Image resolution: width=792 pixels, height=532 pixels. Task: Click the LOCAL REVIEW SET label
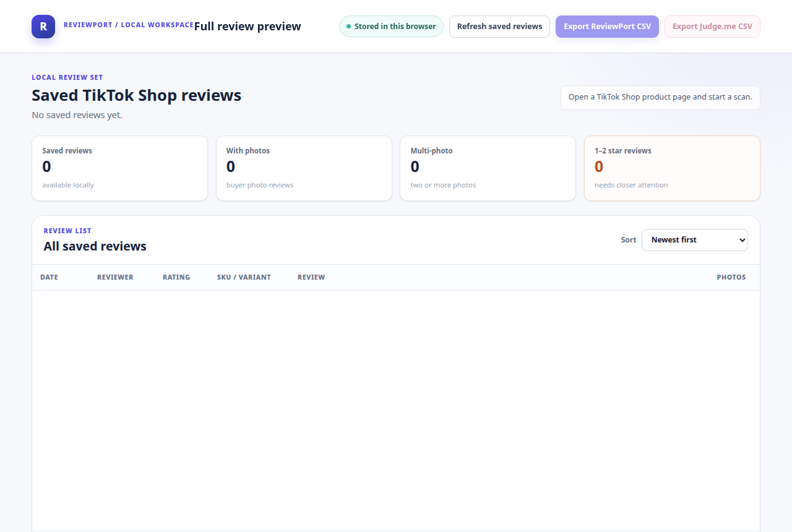click(67, 77)
